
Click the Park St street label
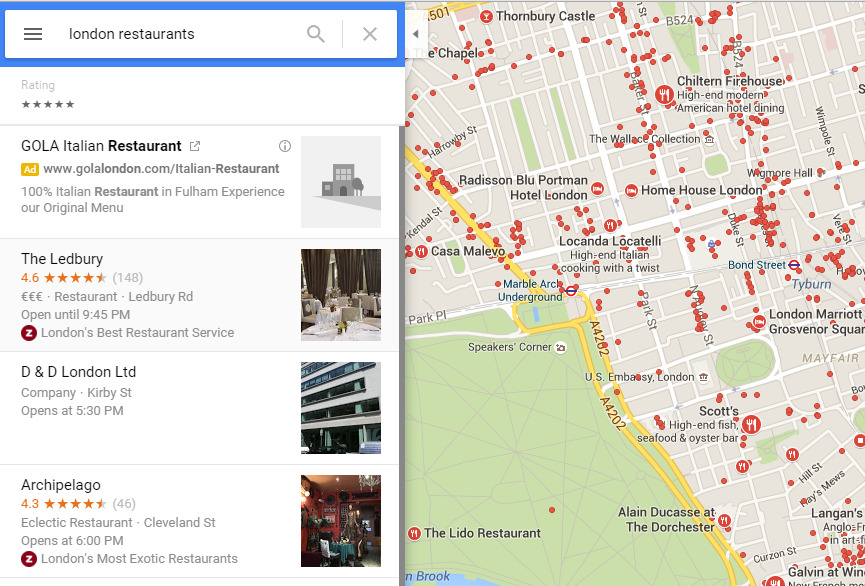click(x=648, y=311)
